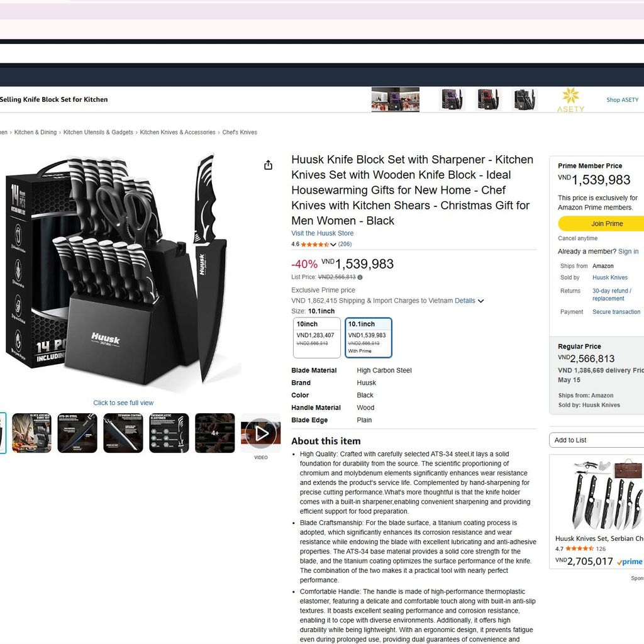Click the list price info icon
This screenshot has height=644, width=644.
360,277
